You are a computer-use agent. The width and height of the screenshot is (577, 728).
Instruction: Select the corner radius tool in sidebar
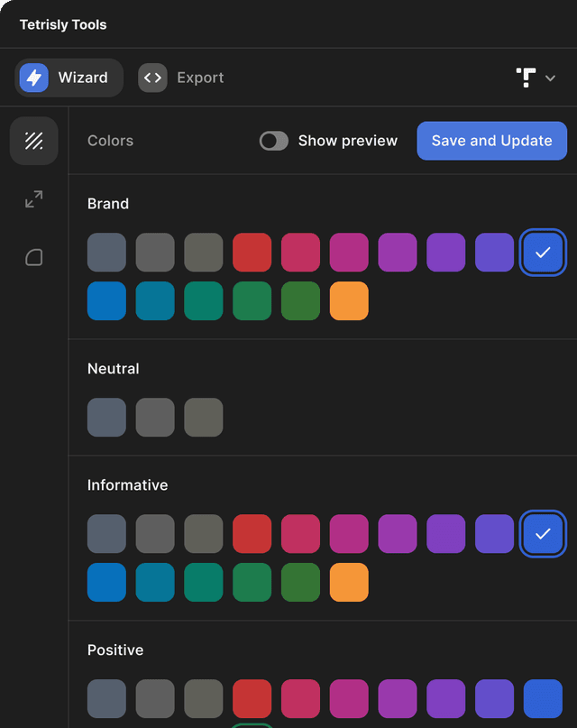(33, 257)
